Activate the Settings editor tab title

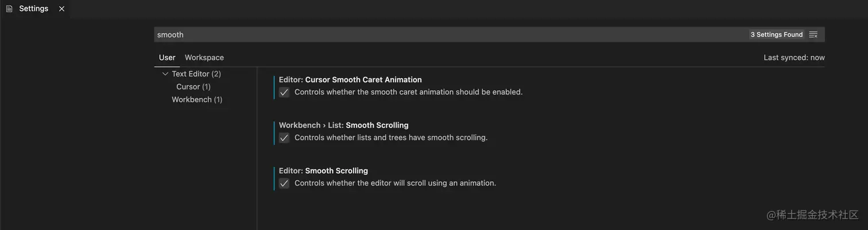click(x=33, y=9)
